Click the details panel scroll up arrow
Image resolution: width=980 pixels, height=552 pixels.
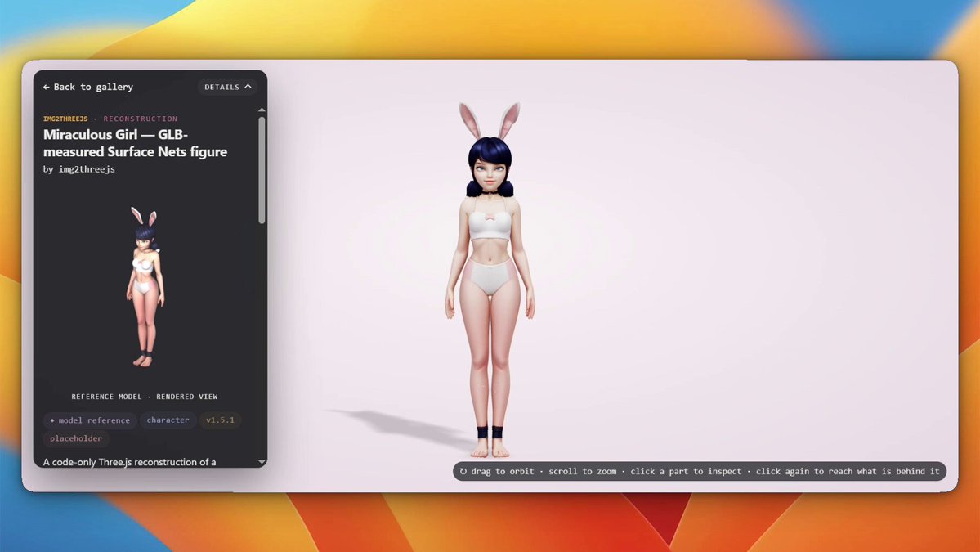(262, 110)
